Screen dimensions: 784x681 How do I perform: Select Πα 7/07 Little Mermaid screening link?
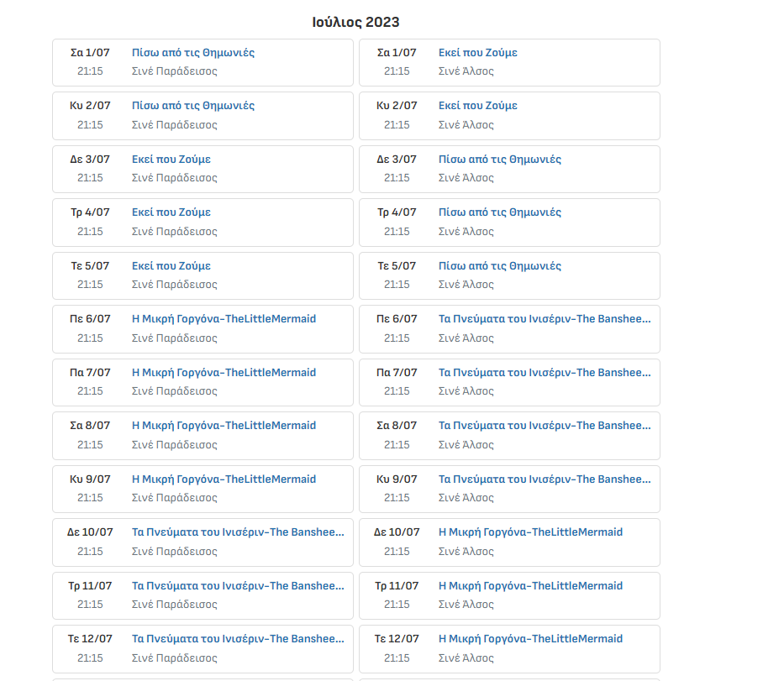[224, 373]
